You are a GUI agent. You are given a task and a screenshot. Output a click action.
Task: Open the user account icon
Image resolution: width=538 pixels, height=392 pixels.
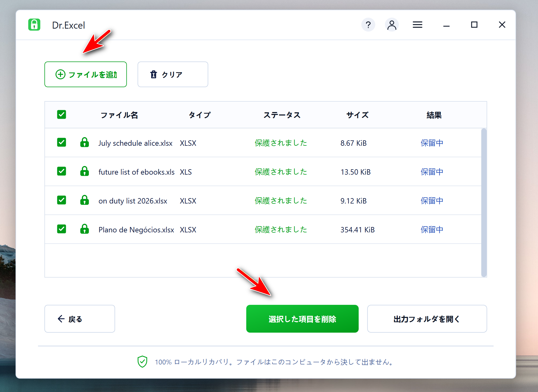(x=392, y=25)
